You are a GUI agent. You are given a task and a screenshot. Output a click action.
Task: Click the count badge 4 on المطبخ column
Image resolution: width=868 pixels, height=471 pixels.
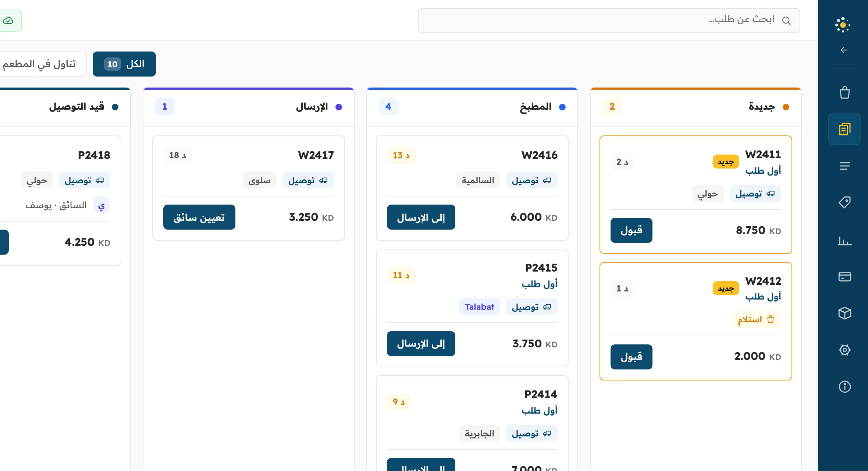[388, 107]
